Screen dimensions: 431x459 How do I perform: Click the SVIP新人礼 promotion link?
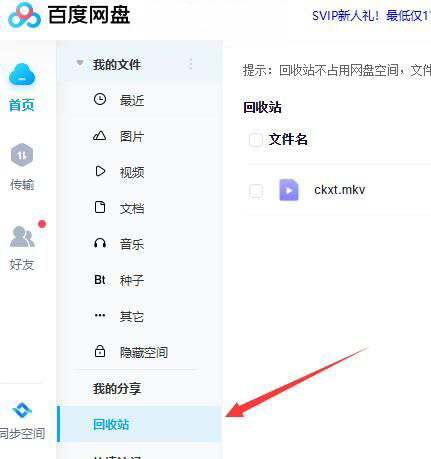(371, 16)
